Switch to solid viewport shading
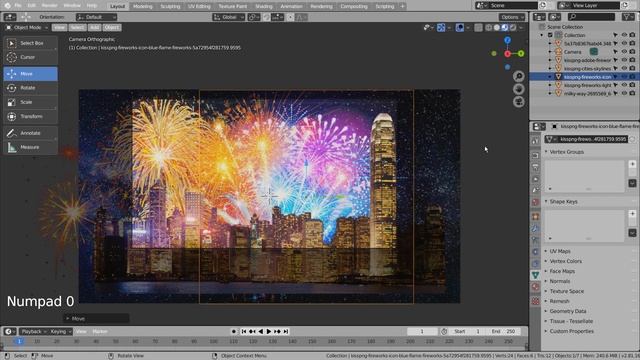 [x=497, y=28]
